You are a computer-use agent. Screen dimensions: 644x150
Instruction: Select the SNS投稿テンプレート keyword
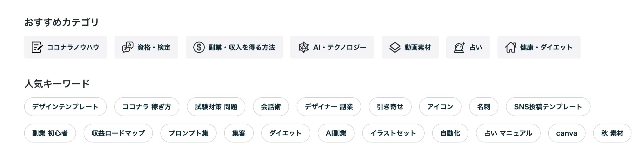548,107
